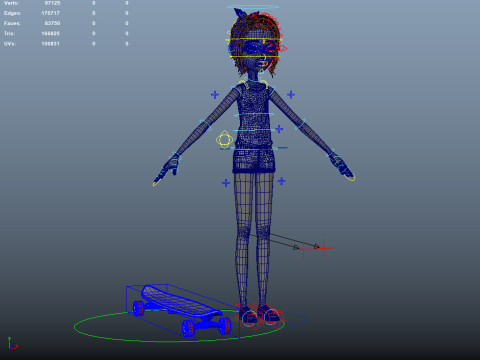Select the blue cross locator beside character's left thigh
The width and height of the screenshot is (480, 360).
[281, 181]
